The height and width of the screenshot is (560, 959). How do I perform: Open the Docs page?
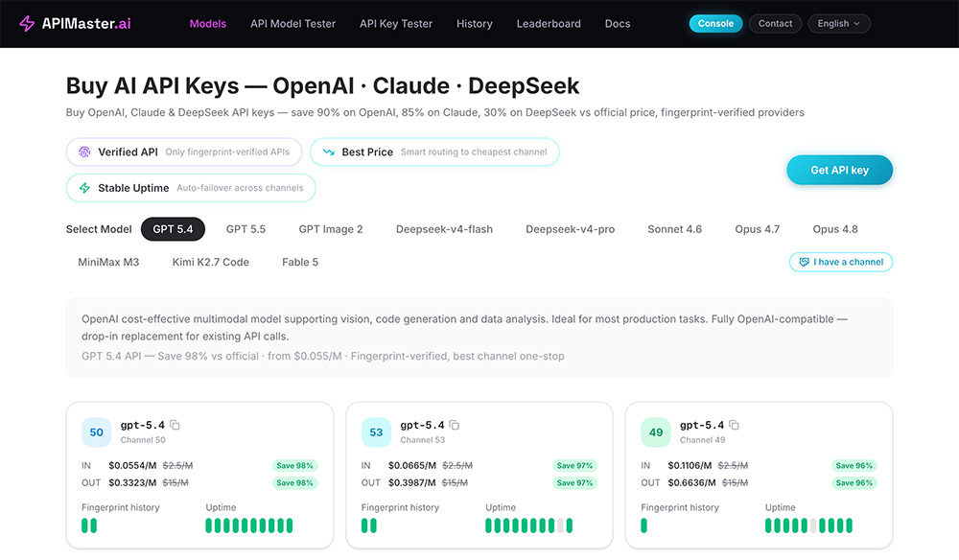coord(617,24)
